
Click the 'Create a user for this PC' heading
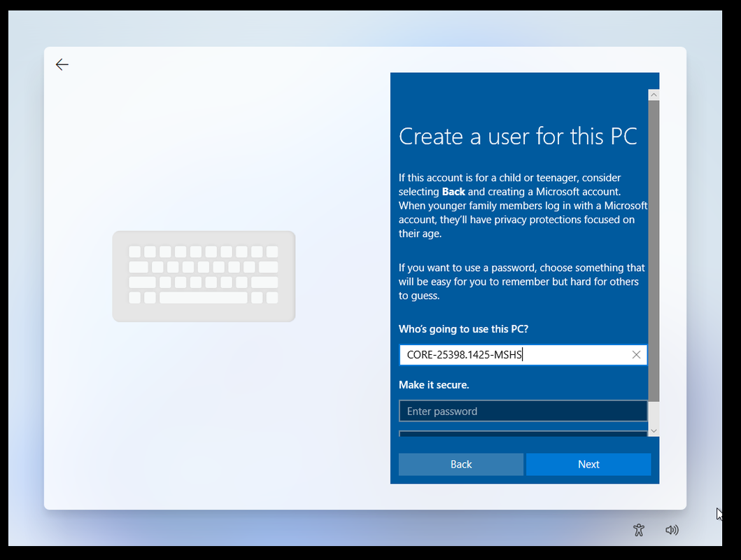tap(518, 136)
